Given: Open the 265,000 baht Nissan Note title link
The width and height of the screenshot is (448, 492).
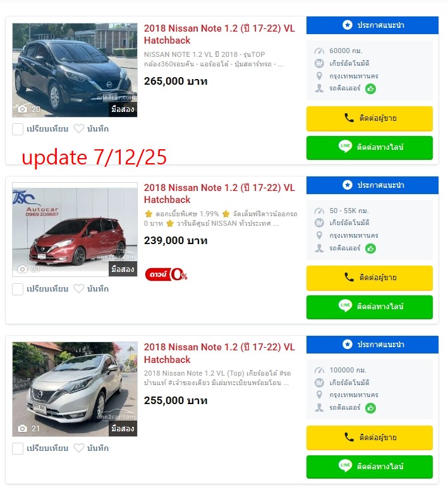Looking at the screenshot, I should point(219,34).
